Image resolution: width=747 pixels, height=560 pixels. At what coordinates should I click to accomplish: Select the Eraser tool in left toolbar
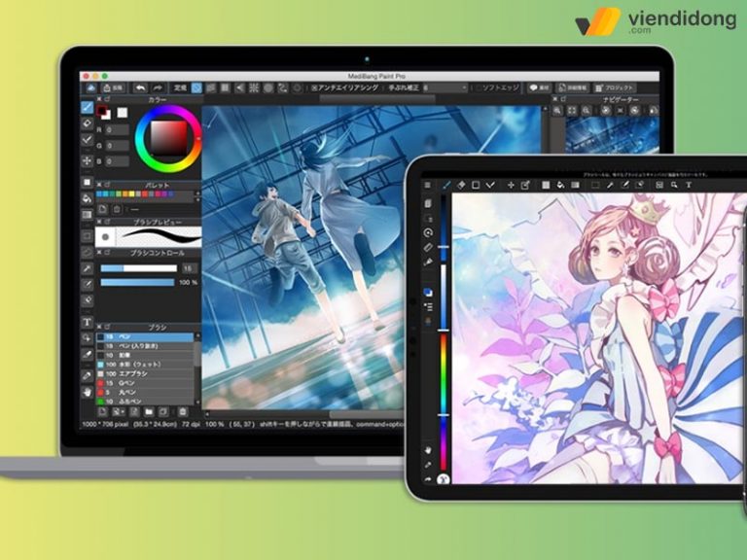click(88, 123)
